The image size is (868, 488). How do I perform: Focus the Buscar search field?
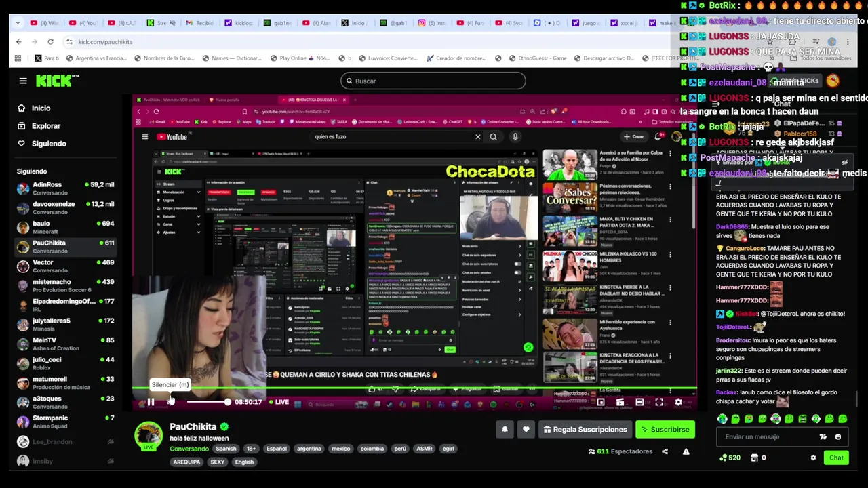433,81
